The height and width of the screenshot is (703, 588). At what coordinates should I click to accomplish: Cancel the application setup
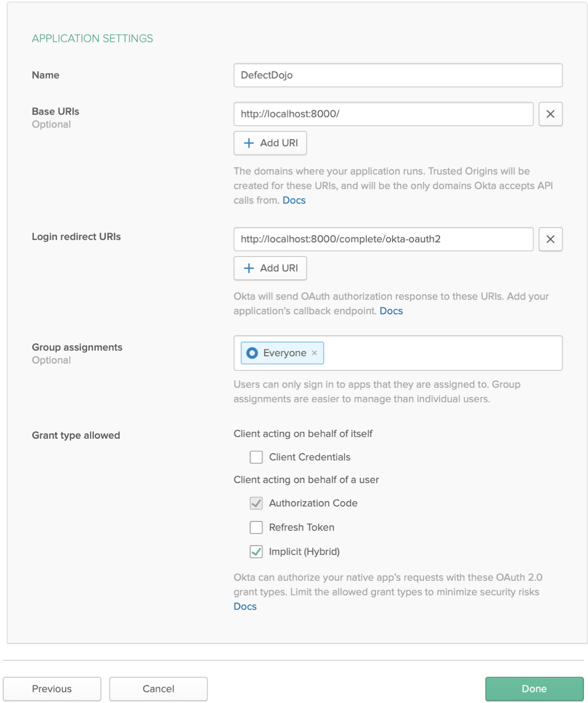pos(158,689)
